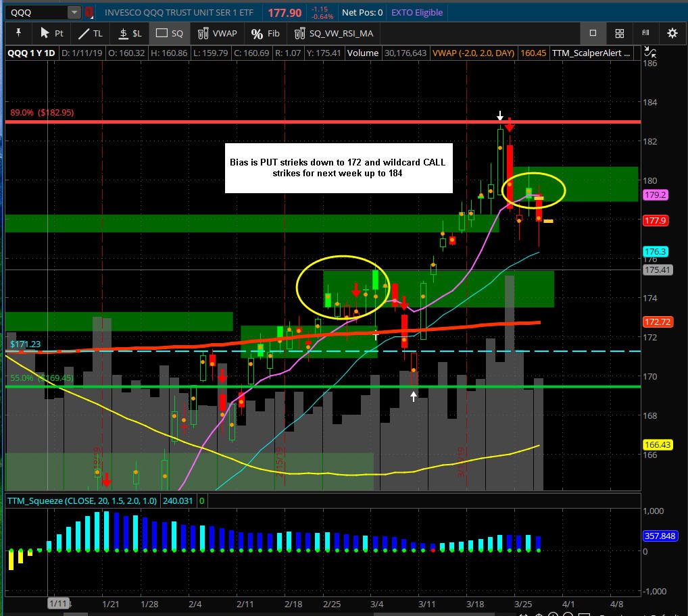Viewport: 688px width, 616px height.
Task: Choose the TL trendline drawing tool
Action: point(90,33)
